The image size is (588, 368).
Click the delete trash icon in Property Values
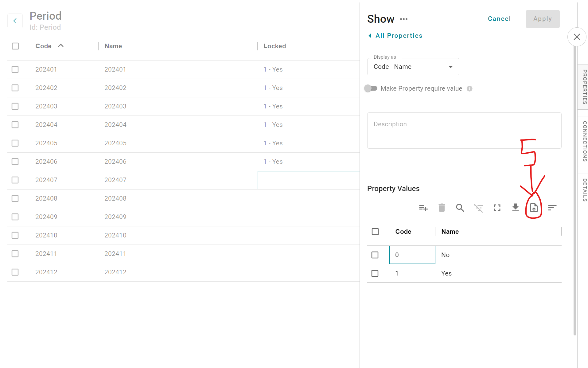click(x=442, y=208)
